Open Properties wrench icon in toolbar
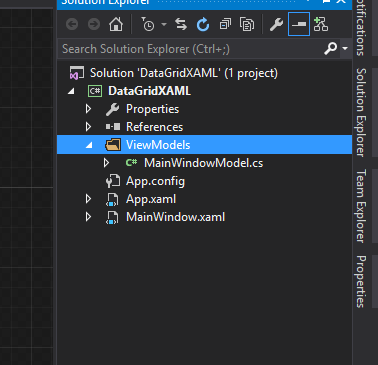 [276, 25]
